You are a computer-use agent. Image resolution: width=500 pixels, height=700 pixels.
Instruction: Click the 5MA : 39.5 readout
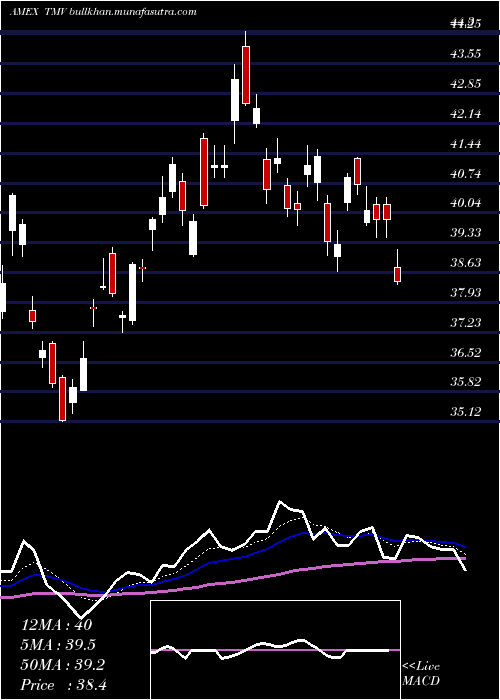[59, 645]
